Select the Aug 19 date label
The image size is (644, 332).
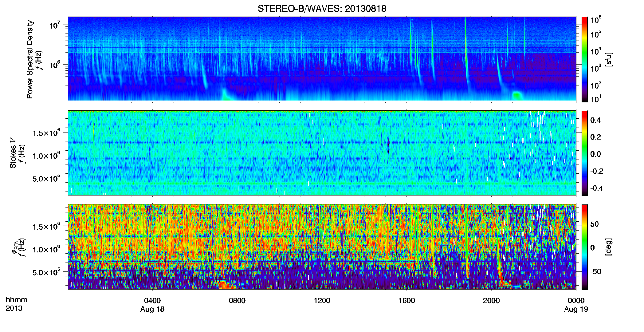576,310
